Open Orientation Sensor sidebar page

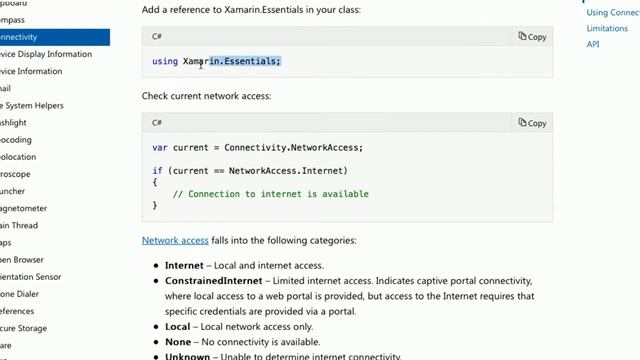pyautogui.click(x=31, y=277)
